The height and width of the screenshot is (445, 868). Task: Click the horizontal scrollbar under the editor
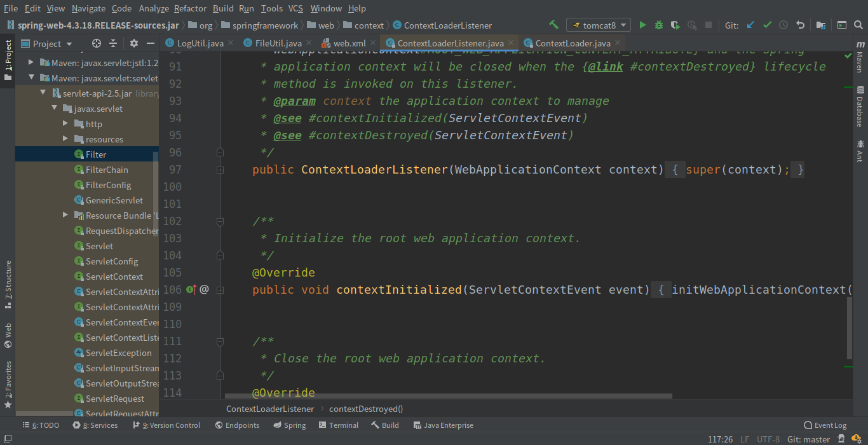tap(447, 396)
